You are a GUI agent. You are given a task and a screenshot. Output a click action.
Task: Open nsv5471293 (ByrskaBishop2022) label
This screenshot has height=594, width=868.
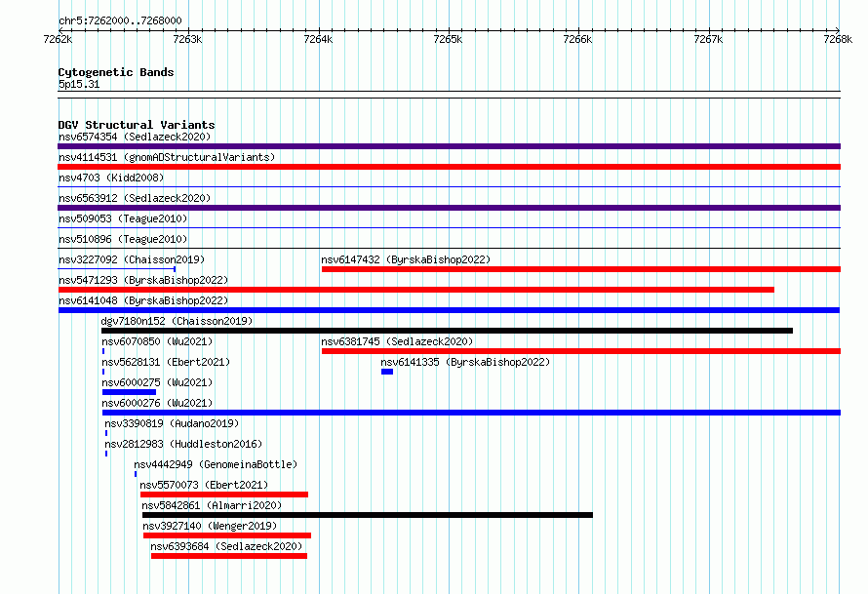[143, 280]
